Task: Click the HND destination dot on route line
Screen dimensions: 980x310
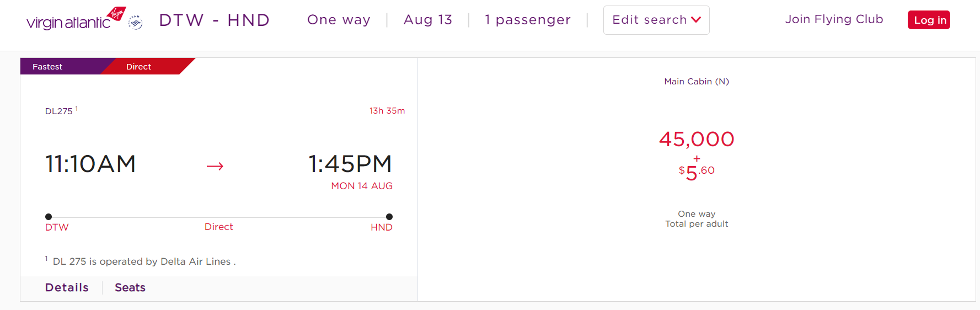Action: [x=389, y=217]
